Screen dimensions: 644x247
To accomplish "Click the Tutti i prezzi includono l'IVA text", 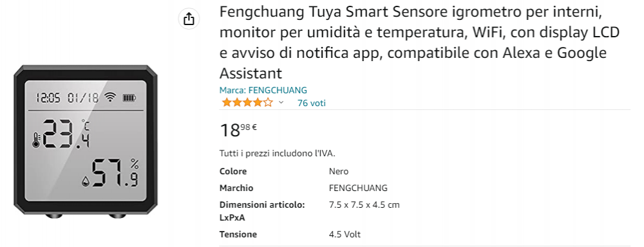I will (278, 154).
